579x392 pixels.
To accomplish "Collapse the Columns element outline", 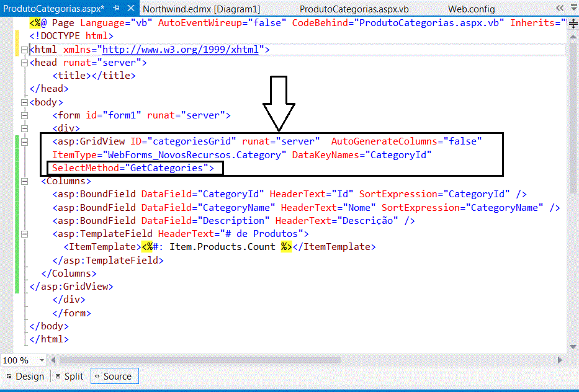I will tap(24, 181).
